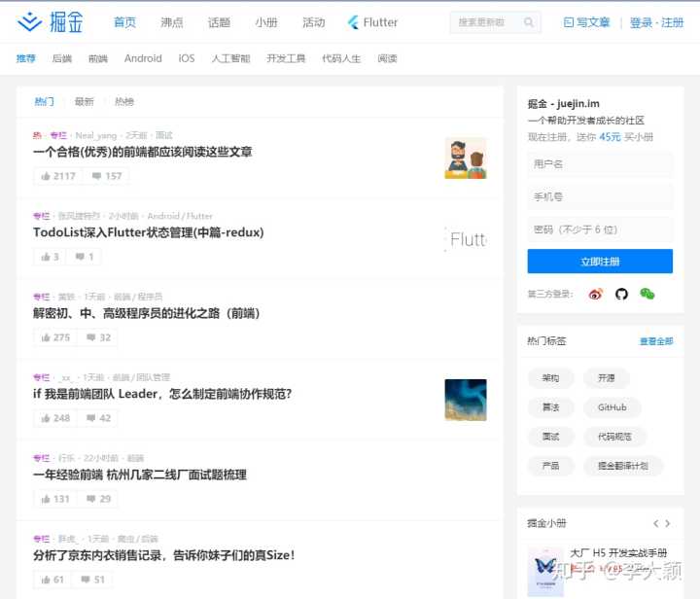Sign in with Weibo icon
Image resolution: width=700 pixels, height=599 pixels.
596,294
